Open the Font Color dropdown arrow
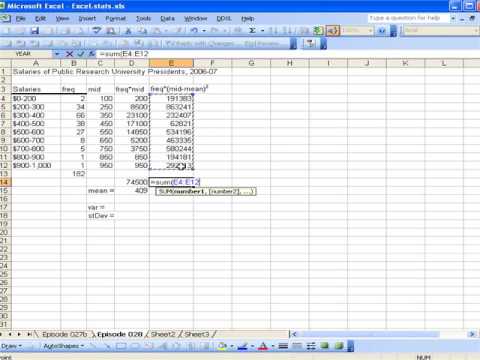This screenshot has height=360, width=480. pos(273,346)
